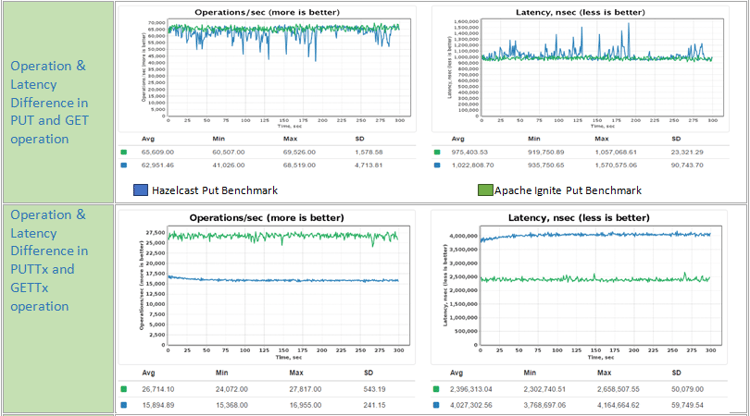Screen dimensions: 750x416
Task: Click the maximum value 68,519.00
Action: 299,165
